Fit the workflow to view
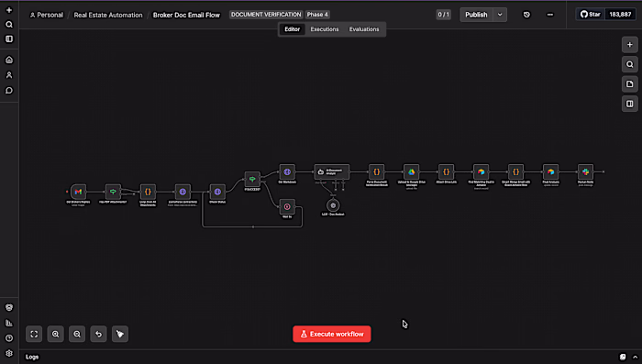Image resolution: width=642 pixels, height=364 pixels. (x=34, y=334)
